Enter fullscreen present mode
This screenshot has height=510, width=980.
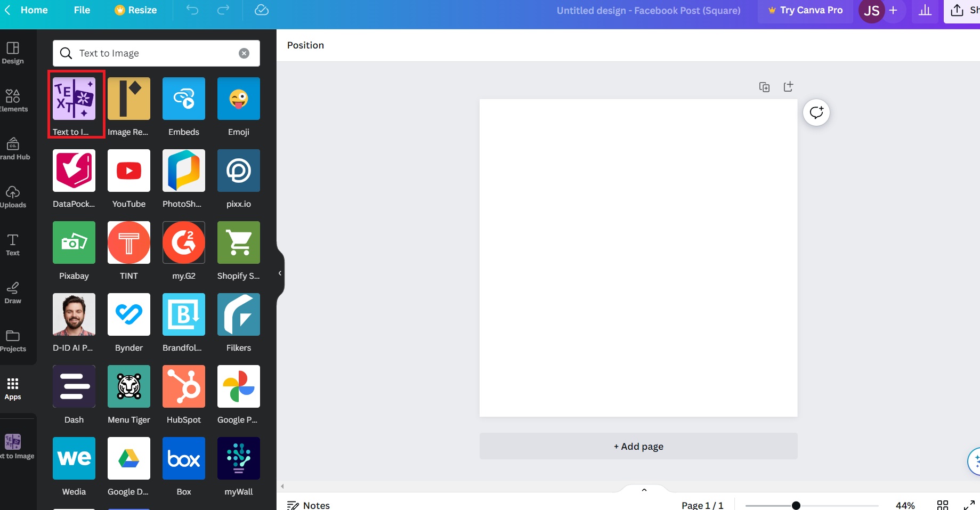click(969, 505)
